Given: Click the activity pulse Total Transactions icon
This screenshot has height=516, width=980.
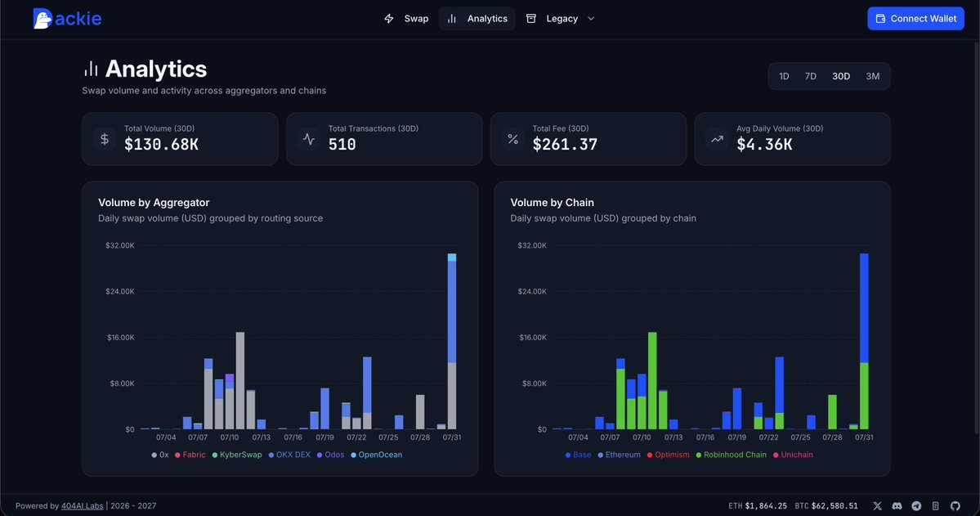Looking at the screenshot, I should (309, 139).
